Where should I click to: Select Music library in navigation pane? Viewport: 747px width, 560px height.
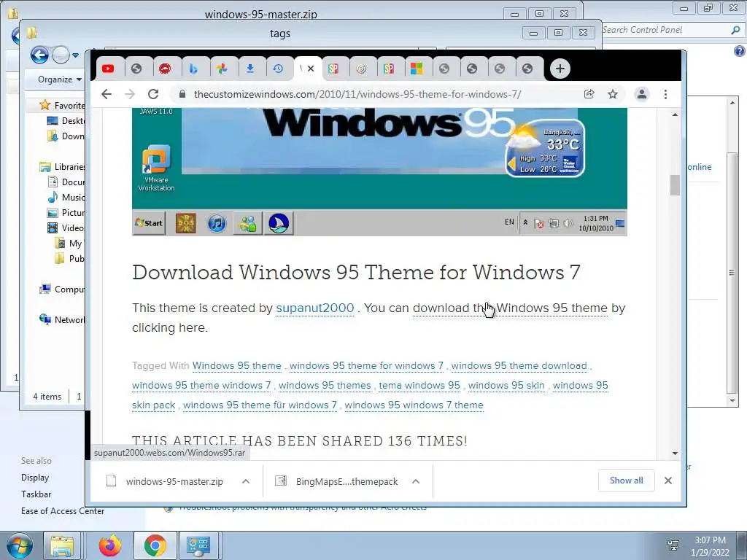click(x=66, y=197)
